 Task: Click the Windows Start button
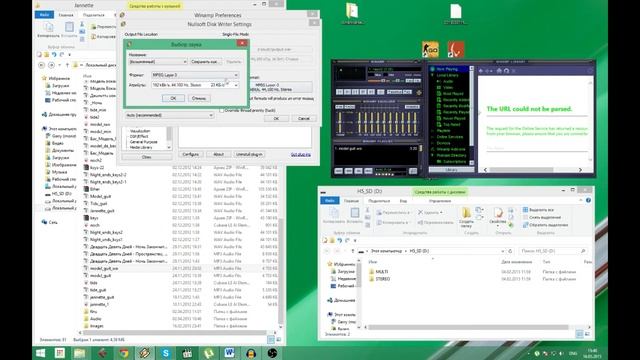point(40,353)
